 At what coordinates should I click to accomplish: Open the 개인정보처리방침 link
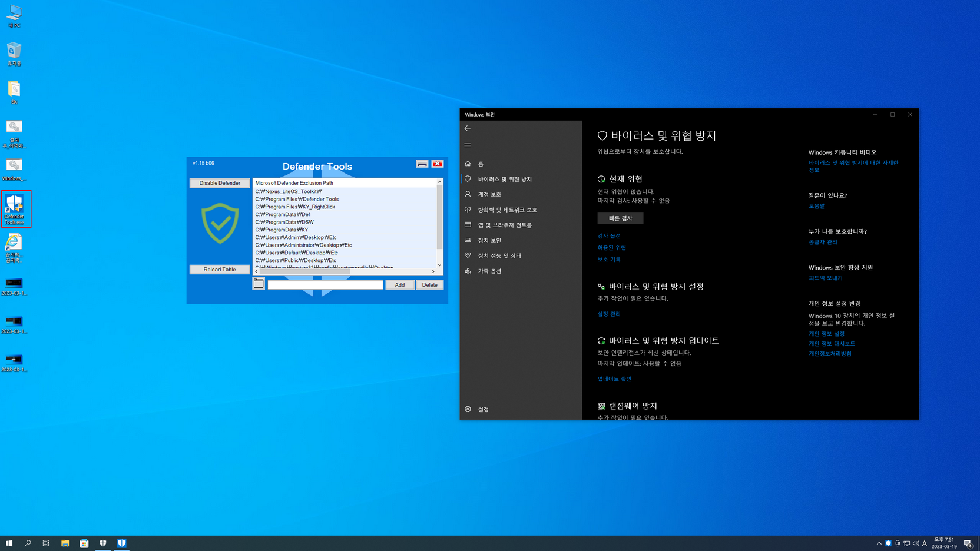(x=830, y=354)
